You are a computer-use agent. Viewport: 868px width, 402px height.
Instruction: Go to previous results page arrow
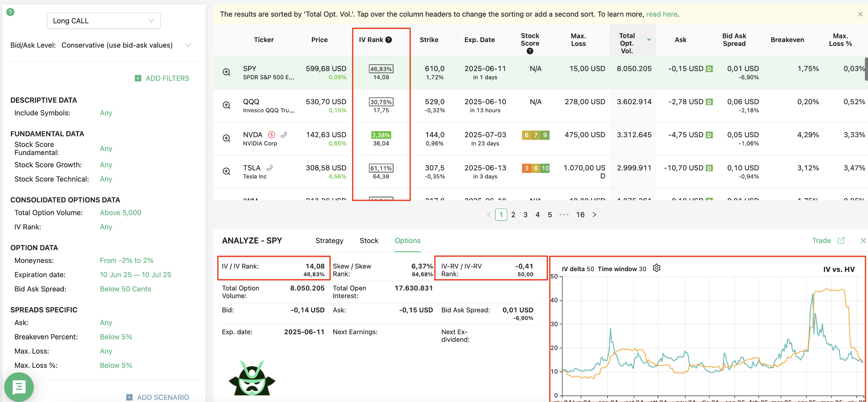click(x=489, y=215)
